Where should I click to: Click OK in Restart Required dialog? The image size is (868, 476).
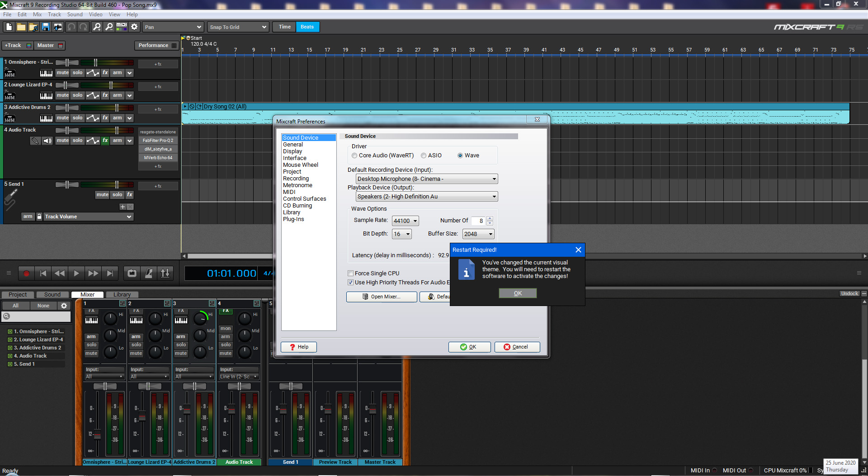coord(518,293)
